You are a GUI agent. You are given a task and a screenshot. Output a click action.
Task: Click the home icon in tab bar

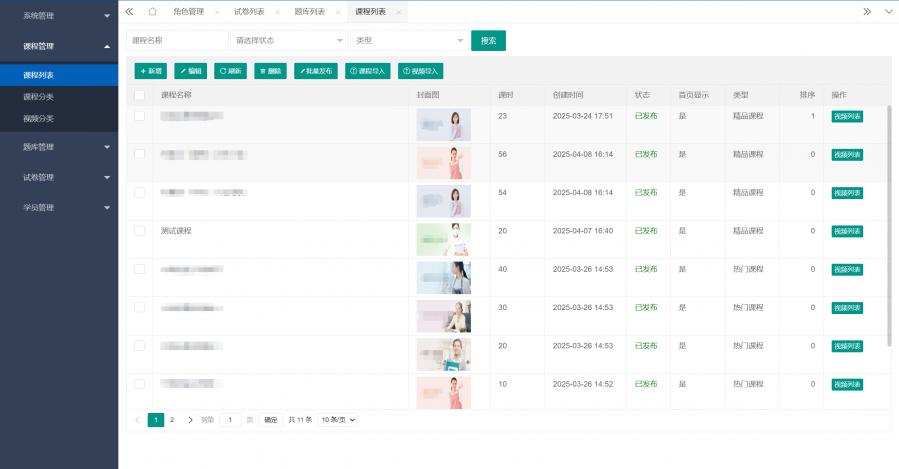pos(152,11)
